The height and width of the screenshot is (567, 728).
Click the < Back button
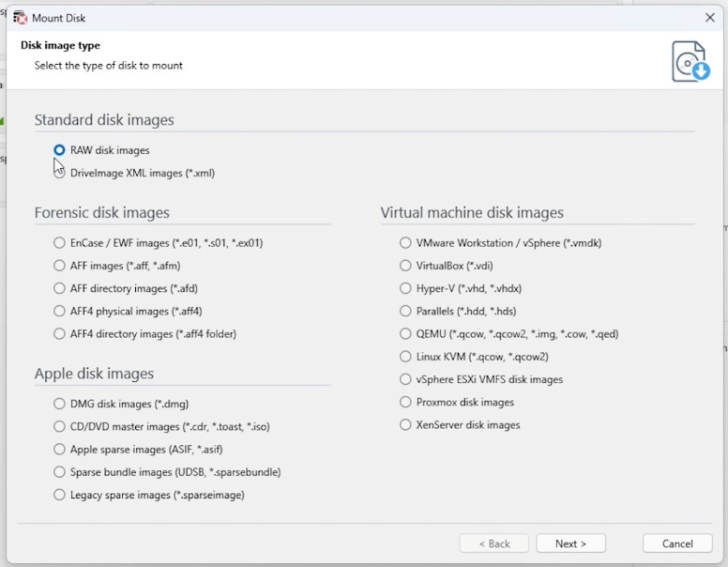494,544
